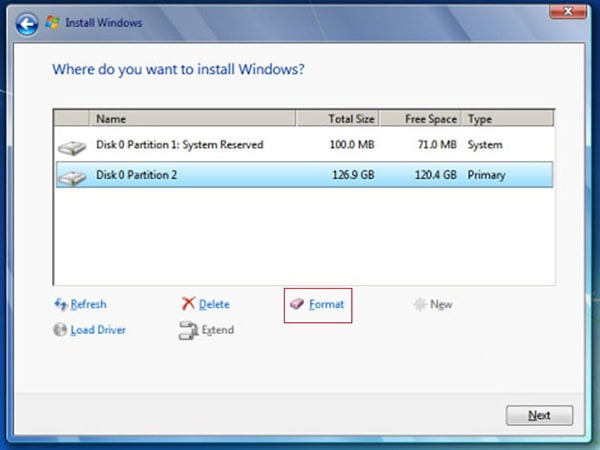Click the Refresh arrows icon
This screenshot has height=450, width=600.
pyautogui.click(x=61, y=305)
